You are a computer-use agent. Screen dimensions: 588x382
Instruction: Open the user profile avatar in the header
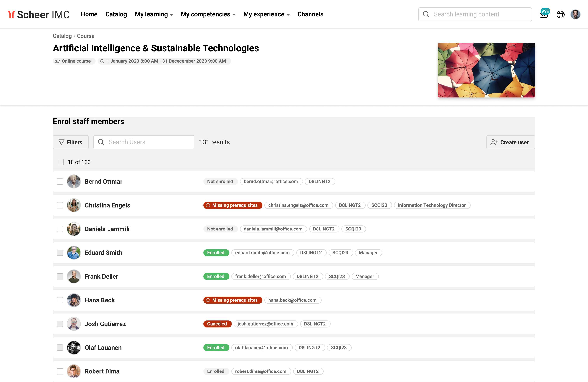(x=575, y=14)
